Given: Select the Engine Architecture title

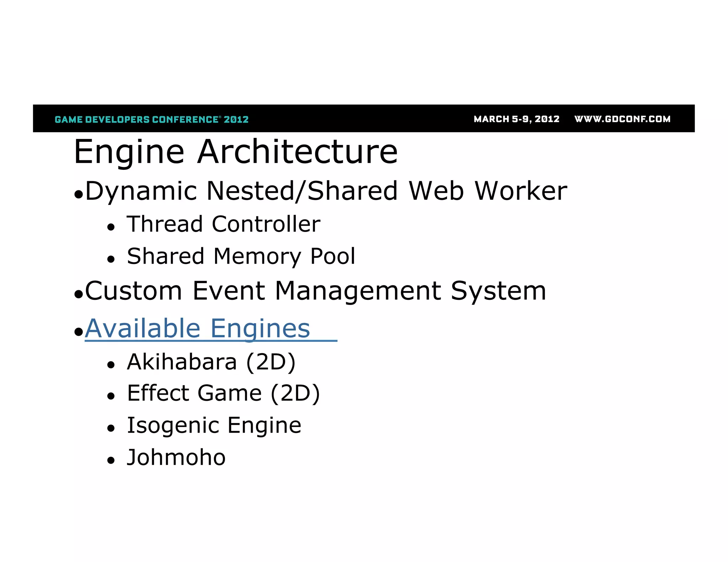Looking at the screenshot, I should [236, 152].
